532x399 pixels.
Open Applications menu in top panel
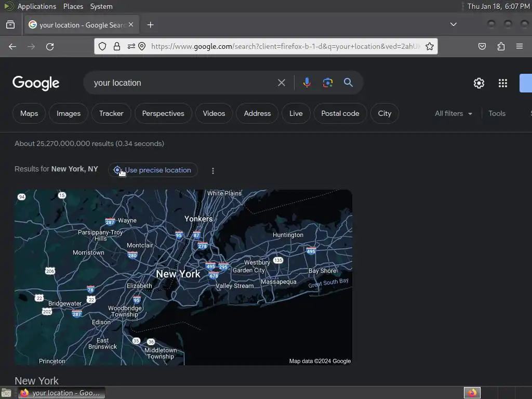(x=37, y=6)
